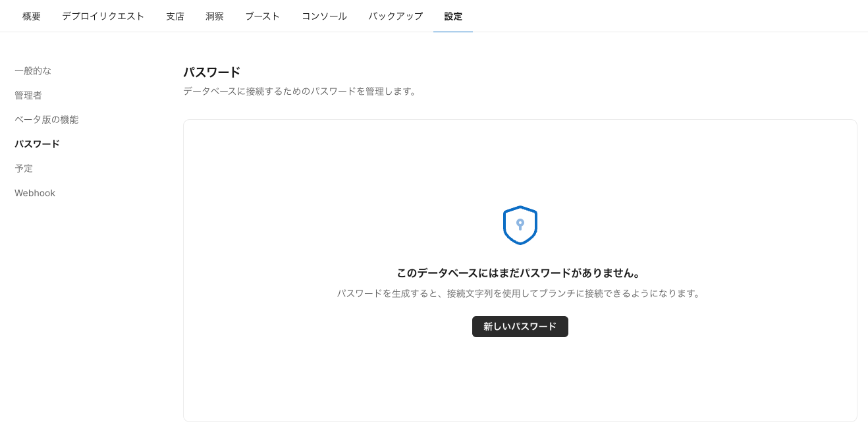868x432 pixels.
Task: Go to the 洞察 tab
Action: (215, 16)
